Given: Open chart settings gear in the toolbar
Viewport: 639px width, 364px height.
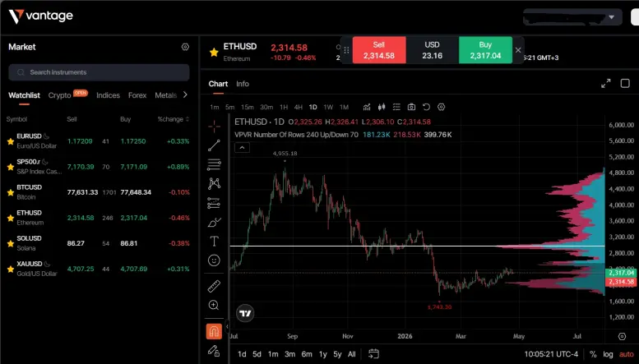Looking at the screenshot, I should 442,107.
